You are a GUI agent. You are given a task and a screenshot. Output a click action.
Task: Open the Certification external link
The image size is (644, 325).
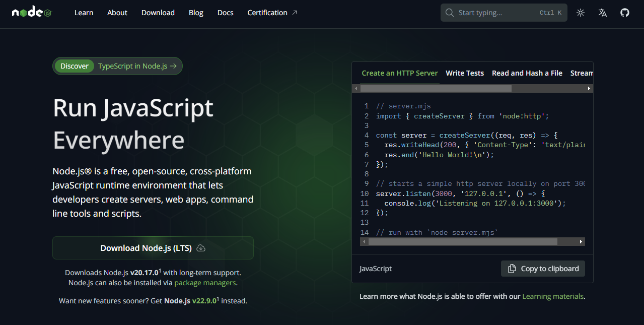[x=272, y=13]
